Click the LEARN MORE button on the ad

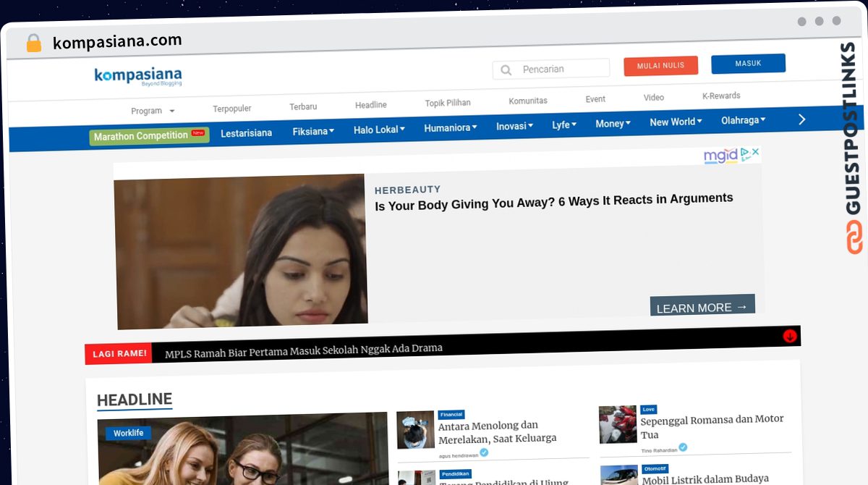pyautogui.click(x=700, y=306)
